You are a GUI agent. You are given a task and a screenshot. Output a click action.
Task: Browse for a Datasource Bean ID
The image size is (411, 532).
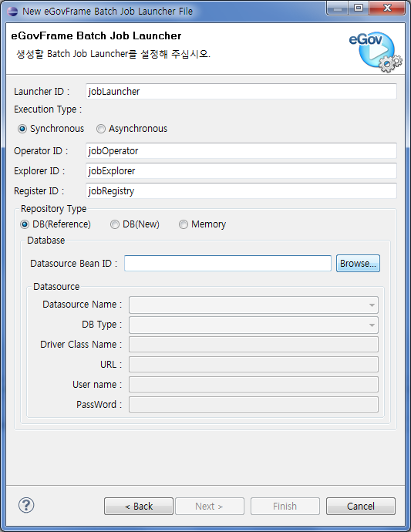pos(358,263)
